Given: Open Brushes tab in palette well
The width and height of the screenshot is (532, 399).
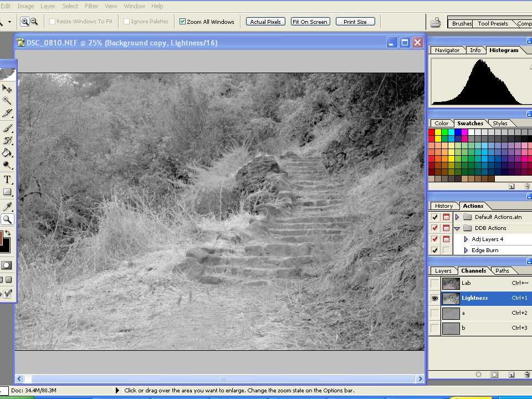Looking at the screenshot, I should [462, 23].
